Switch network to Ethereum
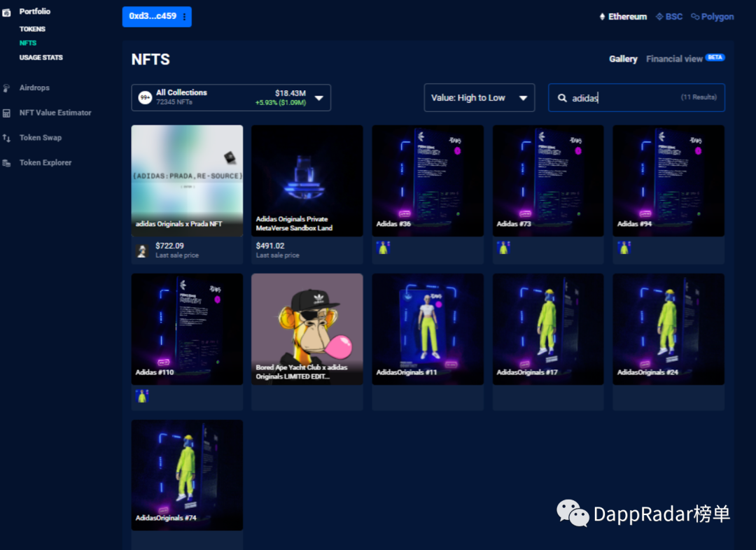 623,17
